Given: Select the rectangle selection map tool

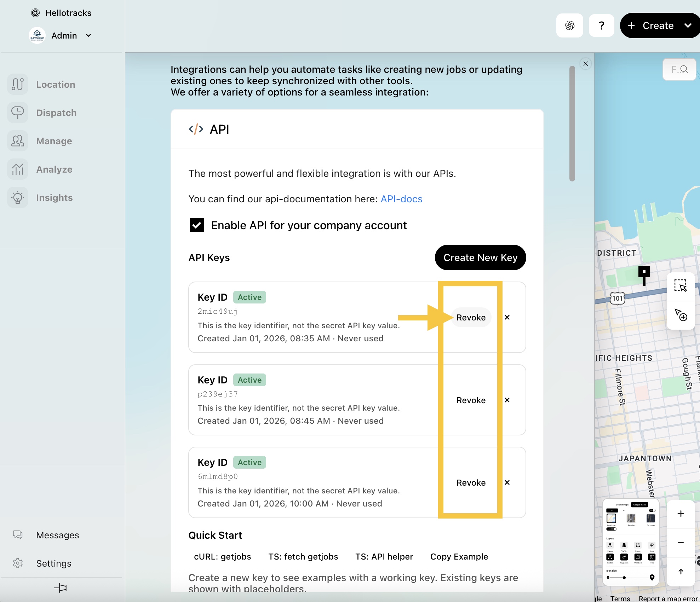Looking at the screenshot, I should point(680,285).
